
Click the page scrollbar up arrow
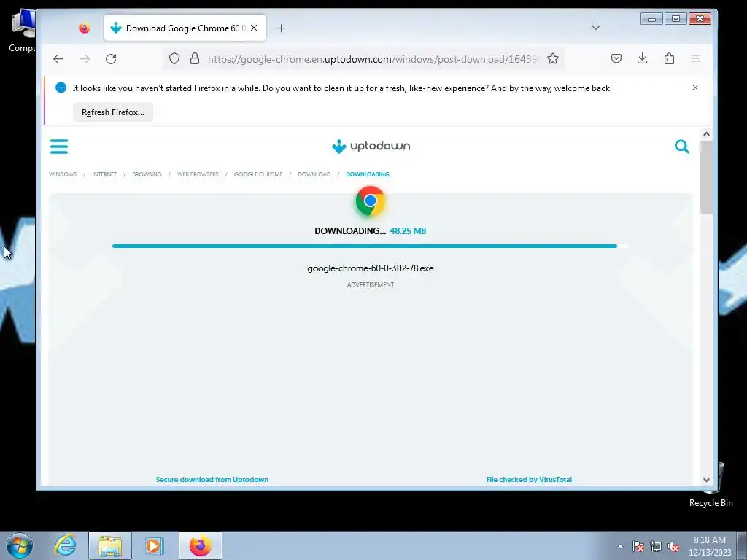pos(706,134)
